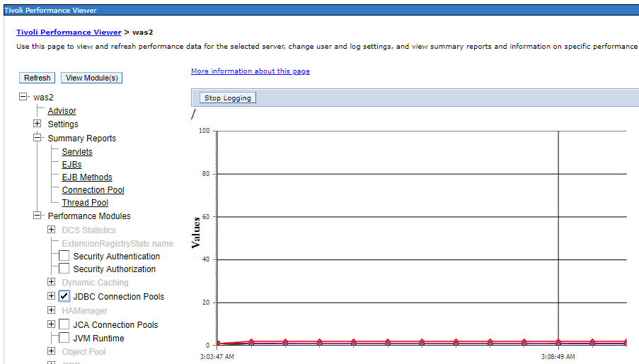Expand the Dynamic Caching node
The image size is (639, 364).
(52, 282)
